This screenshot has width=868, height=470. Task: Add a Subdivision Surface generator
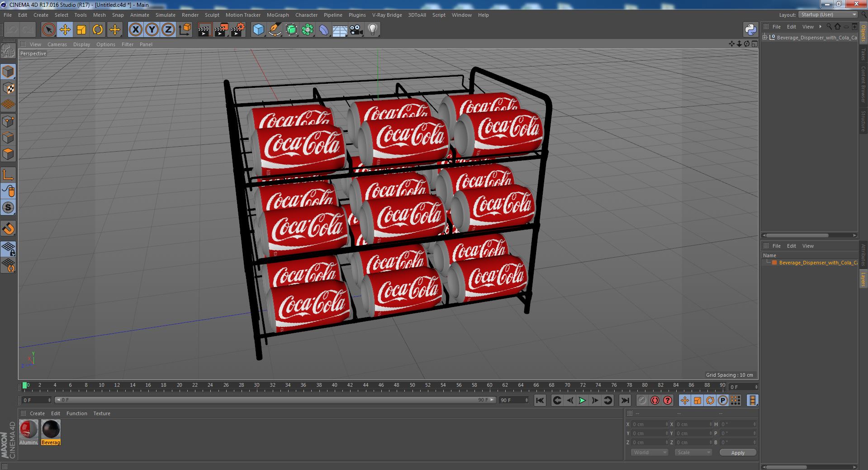click(291, 30)
